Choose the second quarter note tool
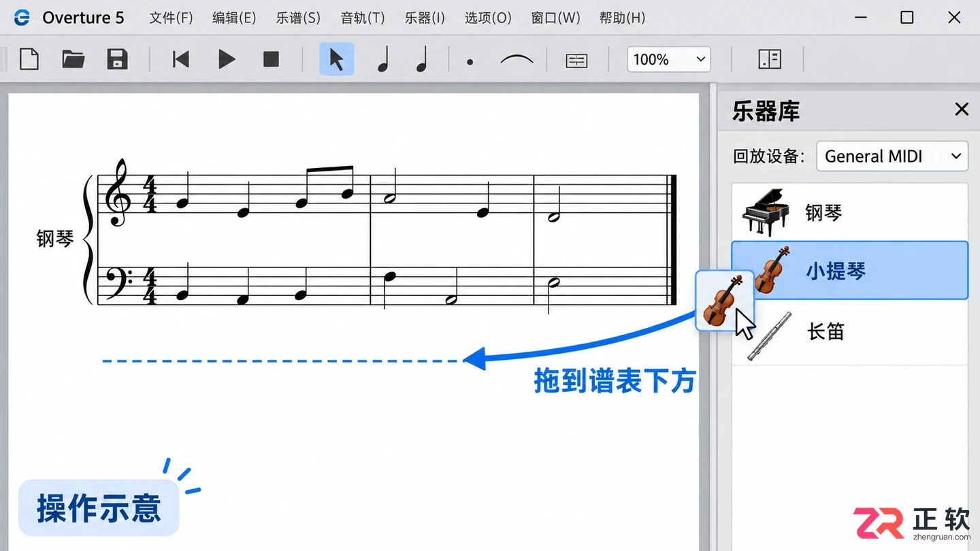This screenshot has width=980, height=551. [x=422, y=59]
